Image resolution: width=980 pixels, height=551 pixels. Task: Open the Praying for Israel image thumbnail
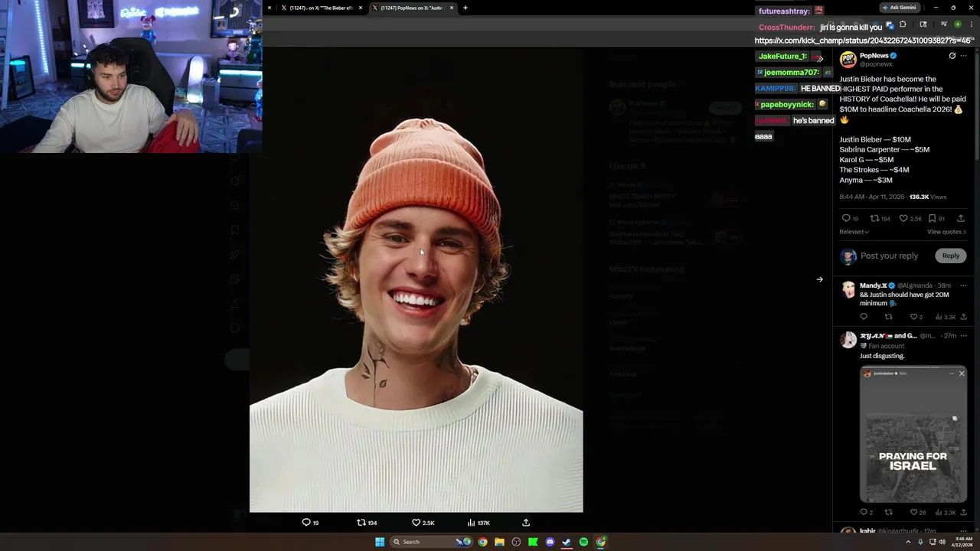pos(913,434)
